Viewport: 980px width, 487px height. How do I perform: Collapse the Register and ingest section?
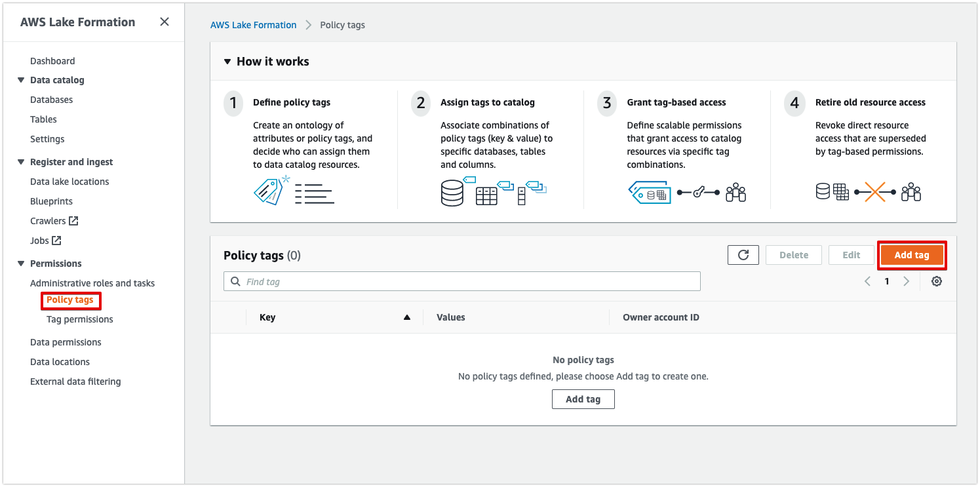coord(22,161)
